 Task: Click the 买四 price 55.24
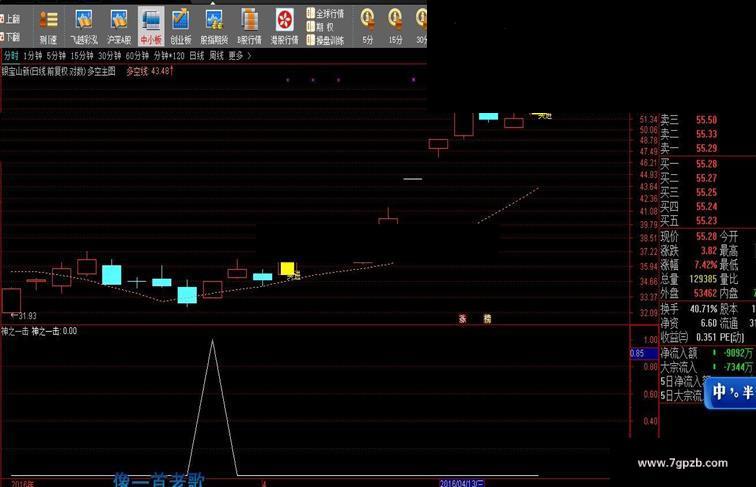706,207
